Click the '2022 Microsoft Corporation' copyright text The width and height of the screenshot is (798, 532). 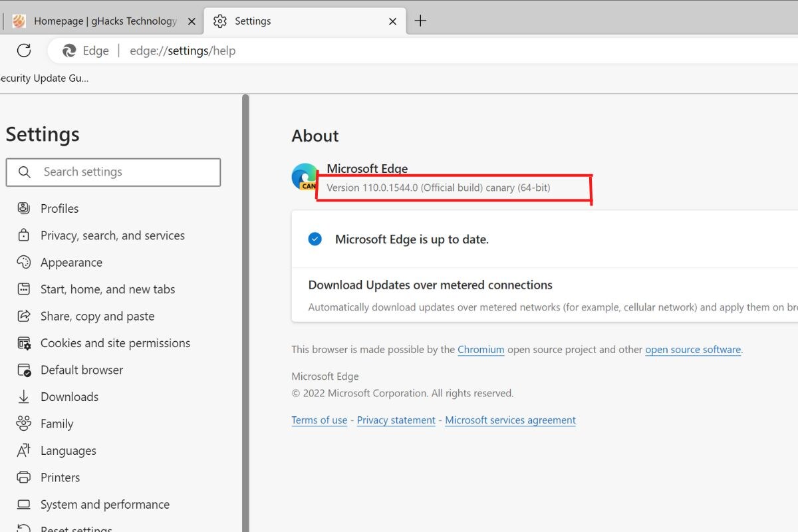click(402, 393)
